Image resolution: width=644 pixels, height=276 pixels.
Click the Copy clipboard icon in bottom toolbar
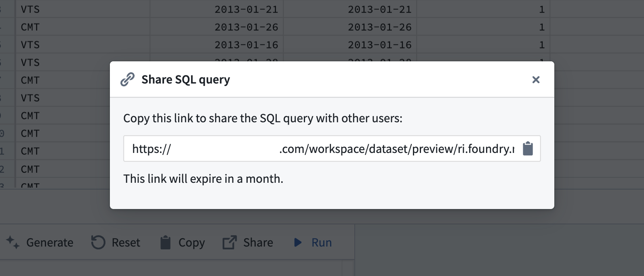(x=165, y=243)
